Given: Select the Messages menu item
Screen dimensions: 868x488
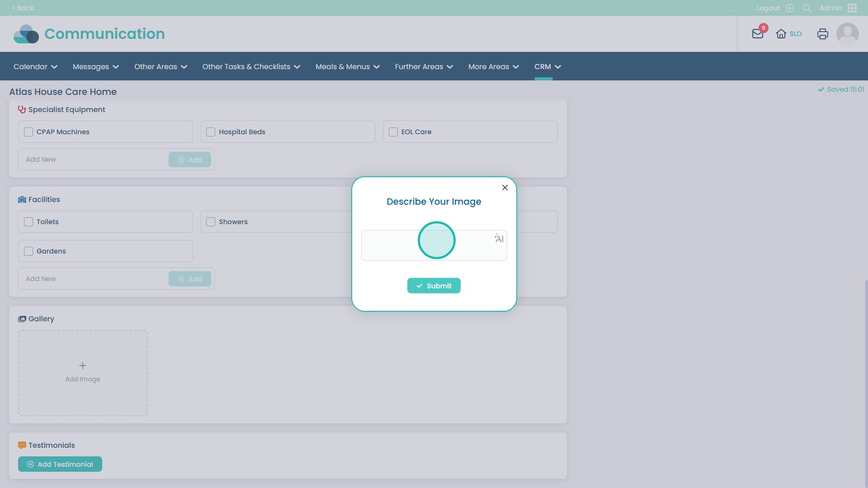Looking at the screenshot, I should click(x=95, y=67).
